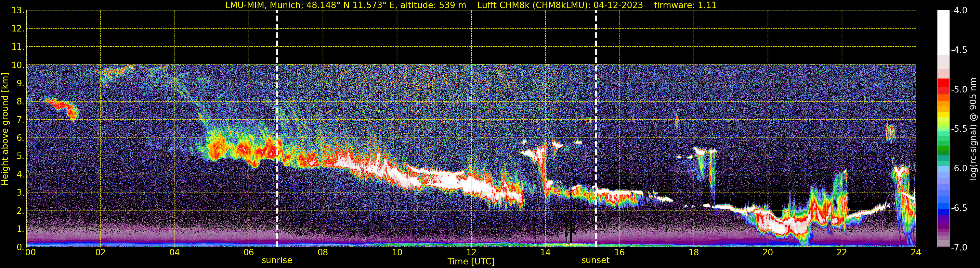Click the dashed white sunrise marker line
This screenshot has width=980, height=268.
click(277, 129)
